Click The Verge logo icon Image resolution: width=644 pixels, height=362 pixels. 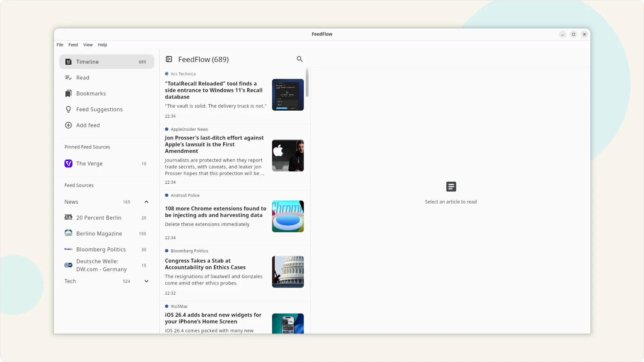point(68,164)
